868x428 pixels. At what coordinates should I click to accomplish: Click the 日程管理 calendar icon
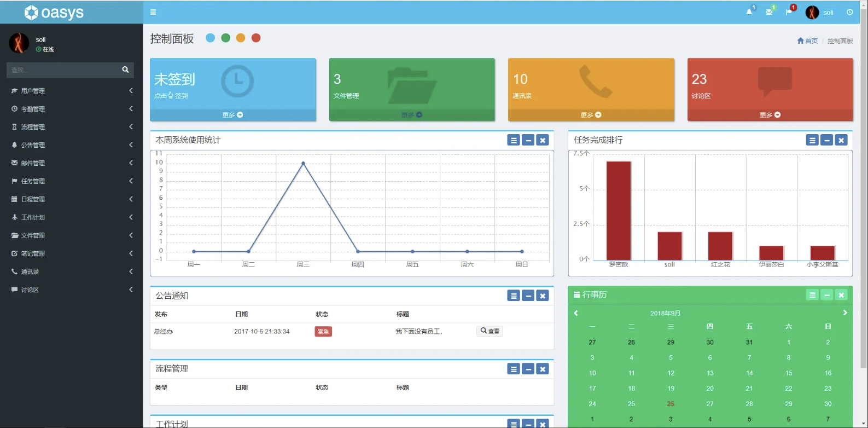(x=14, y=199)
